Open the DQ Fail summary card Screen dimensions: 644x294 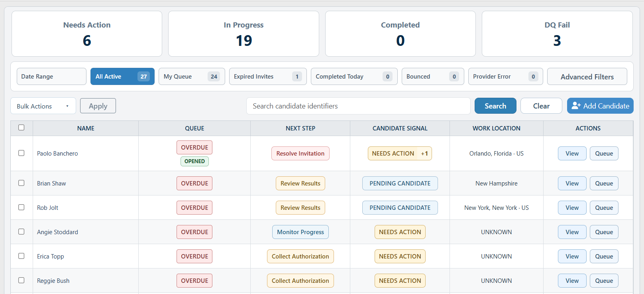[x=557, y=34]
